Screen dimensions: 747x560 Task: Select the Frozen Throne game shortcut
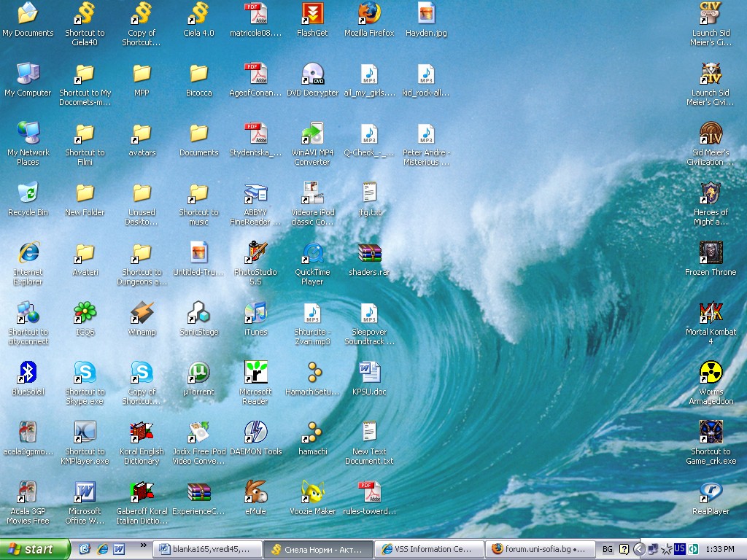click(x=711, y=253)
